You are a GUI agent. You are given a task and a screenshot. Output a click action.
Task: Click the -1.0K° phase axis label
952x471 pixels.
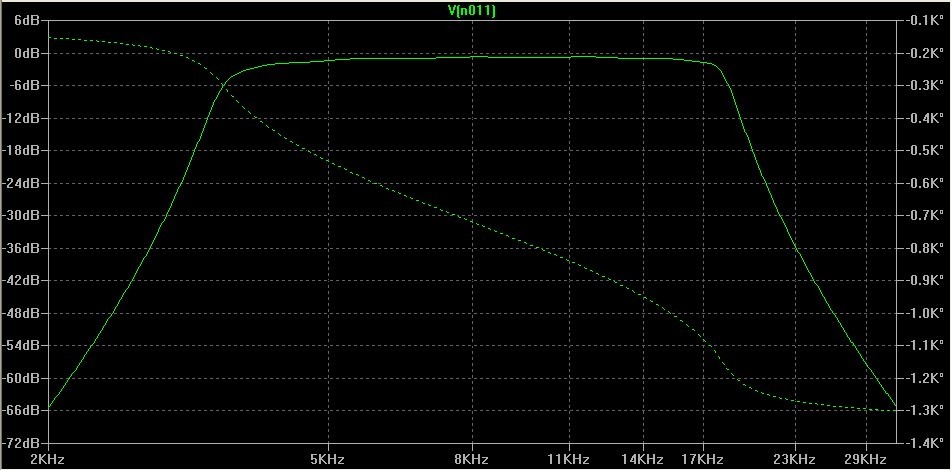coord(926,313)
